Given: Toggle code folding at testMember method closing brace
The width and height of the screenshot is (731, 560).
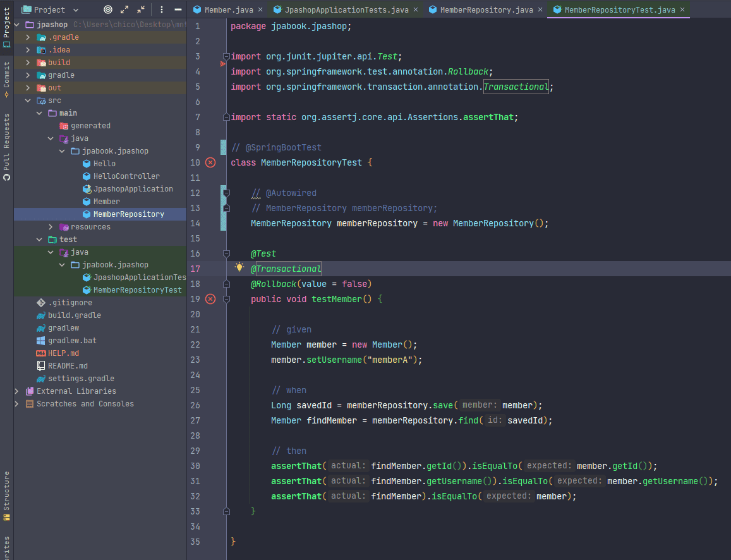Looking at the screenshot, I should click(226, 511).
